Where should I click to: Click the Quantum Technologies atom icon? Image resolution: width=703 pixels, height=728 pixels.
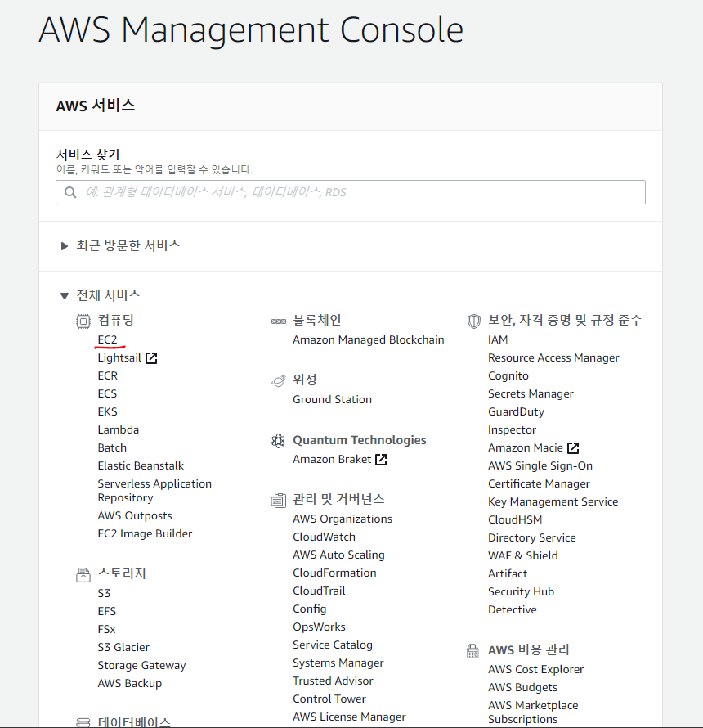278,441
